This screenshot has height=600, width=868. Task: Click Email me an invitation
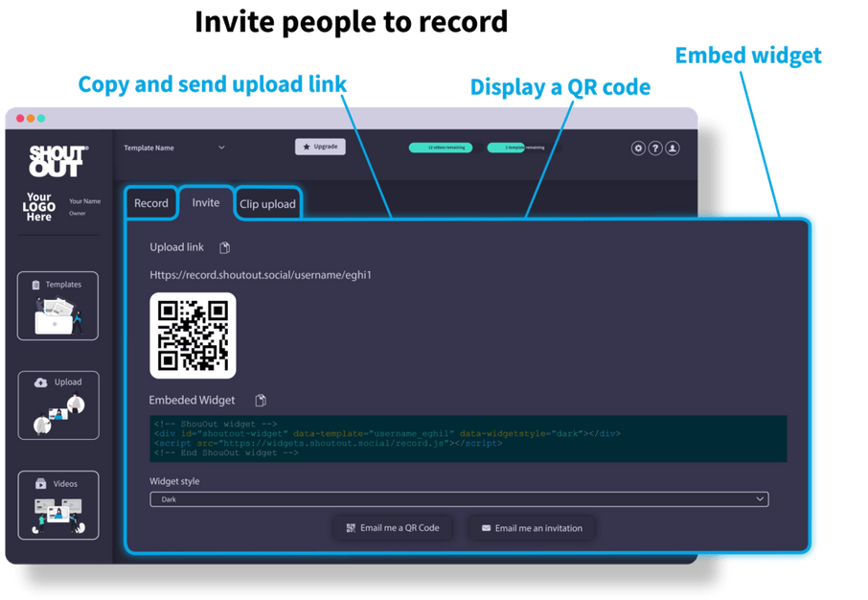coord(532,528)
